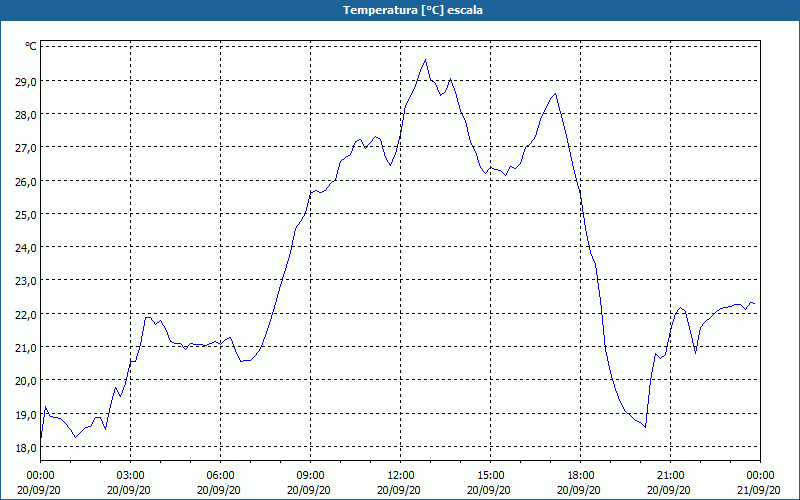This screenshot has width=800, height=500.
Task: Click the 'Temperatura [°C] escala' title
Action: click(413, 10)
